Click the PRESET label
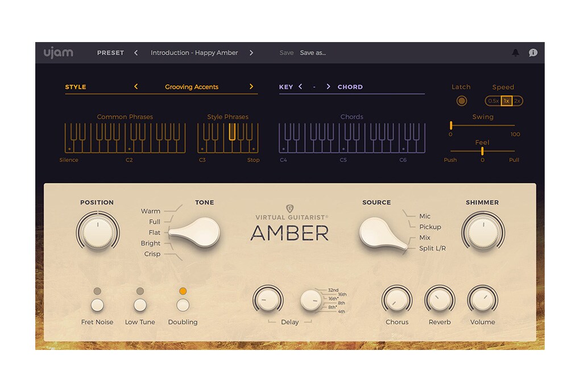 click(x=111, y=53)
